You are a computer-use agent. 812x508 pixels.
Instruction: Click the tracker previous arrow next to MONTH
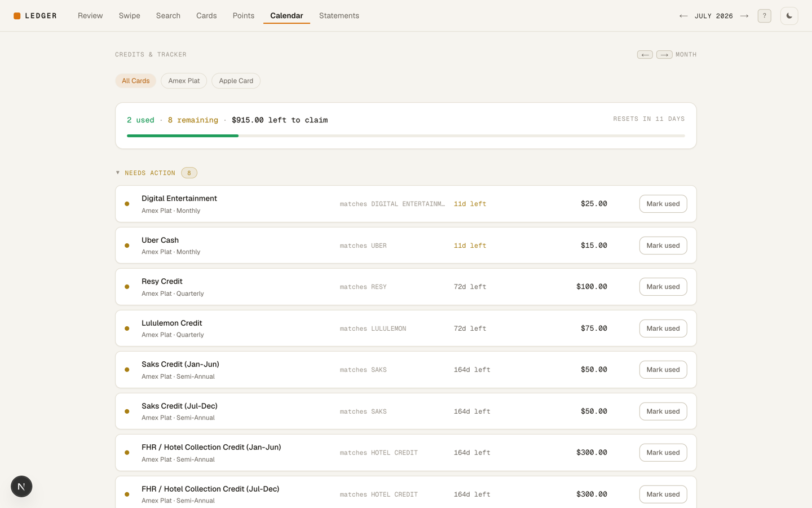(x=645, y=55)
